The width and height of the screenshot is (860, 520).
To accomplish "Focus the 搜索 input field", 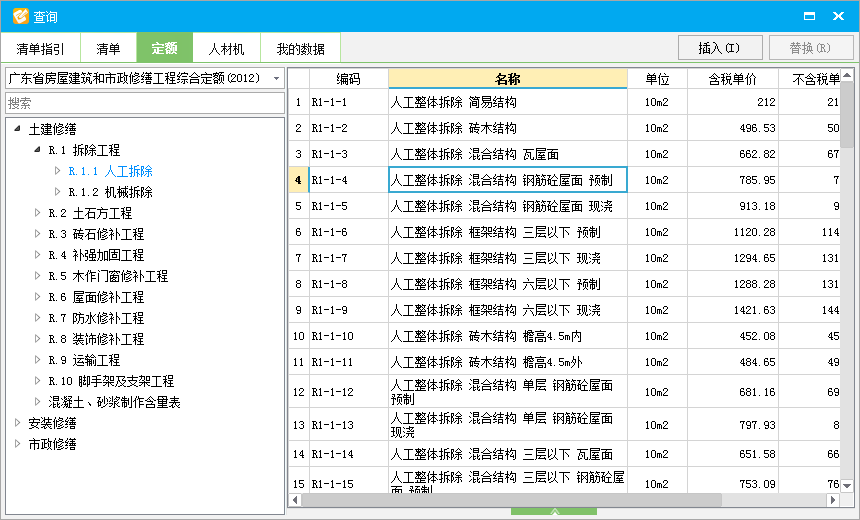I will pyautogui.click(x=145, y=103).
